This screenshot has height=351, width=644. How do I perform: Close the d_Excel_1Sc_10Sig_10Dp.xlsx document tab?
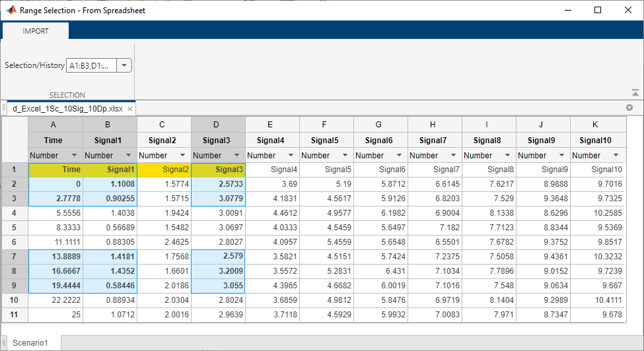click(x=131, y=109)
